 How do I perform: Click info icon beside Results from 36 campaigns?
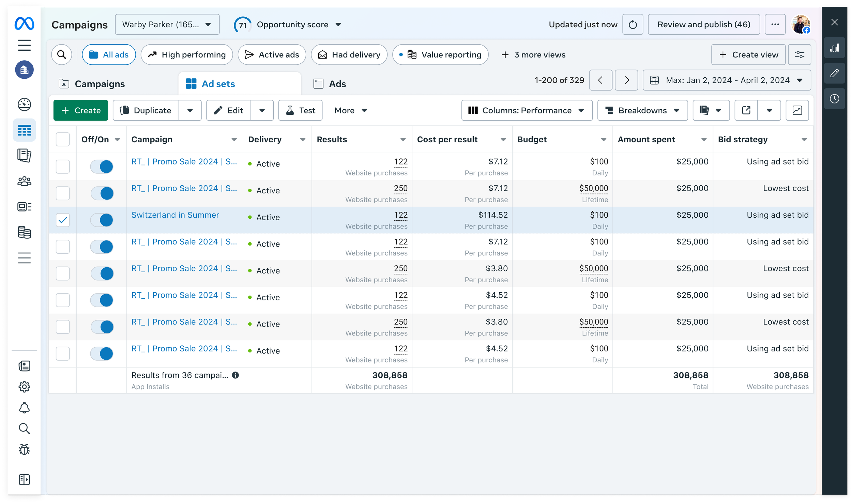235,375
